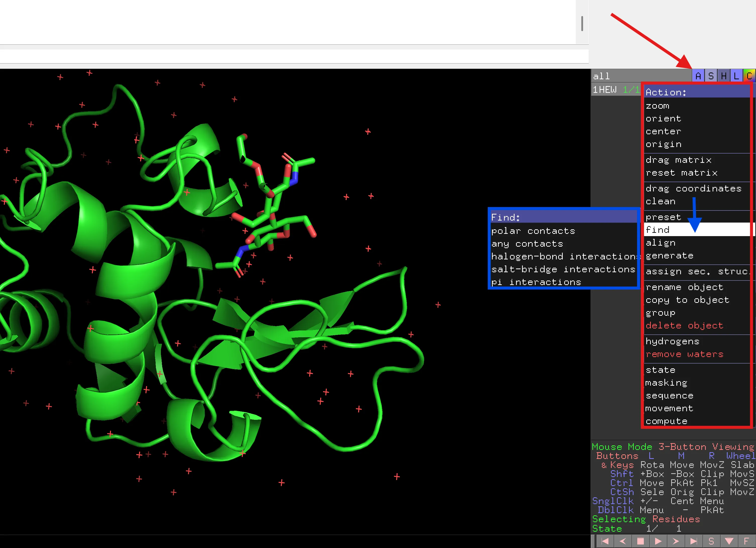Image resolution: width=756 pixels, height=548 pixels.
Task: Click the top panel scrollbar handle
Action: pyautogui.click(x=582, y=24)
